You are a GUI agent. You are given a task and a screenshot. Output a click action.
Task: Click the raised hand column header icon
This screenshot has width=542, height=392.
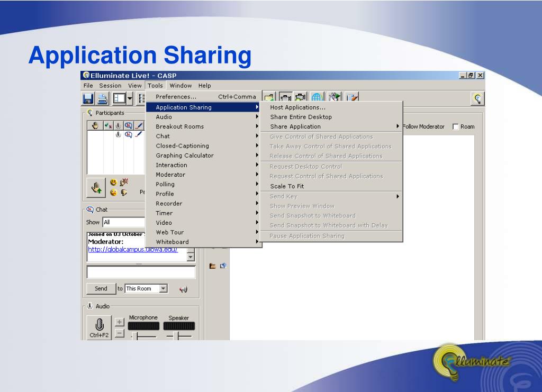(95, 126)
